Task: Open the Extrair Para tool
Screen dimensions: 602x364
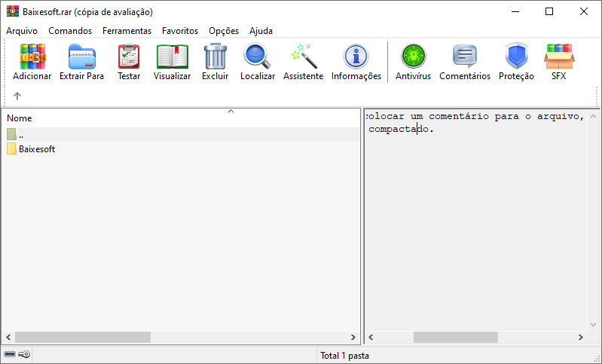Action: pos(81,62)
